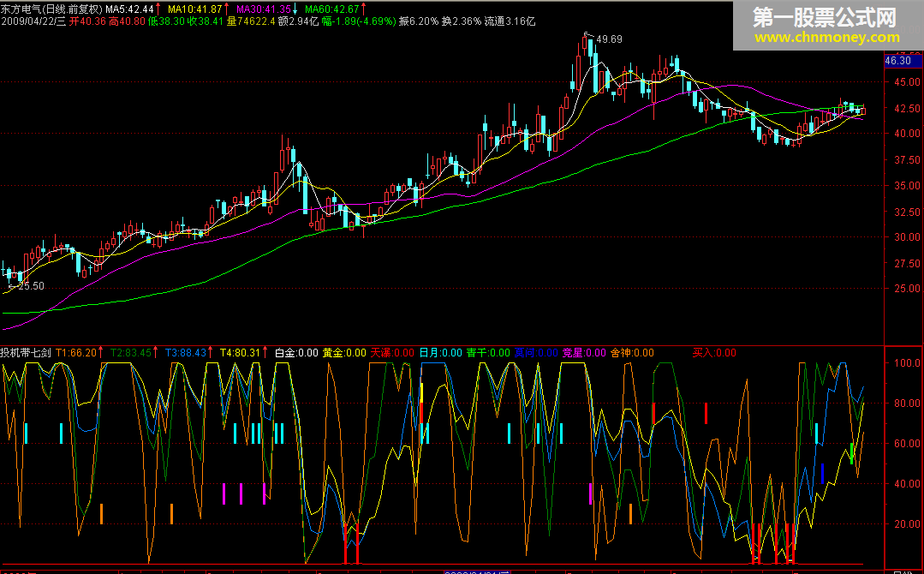Click the float shares 流通3.16亿

click(x=510, y=21)
